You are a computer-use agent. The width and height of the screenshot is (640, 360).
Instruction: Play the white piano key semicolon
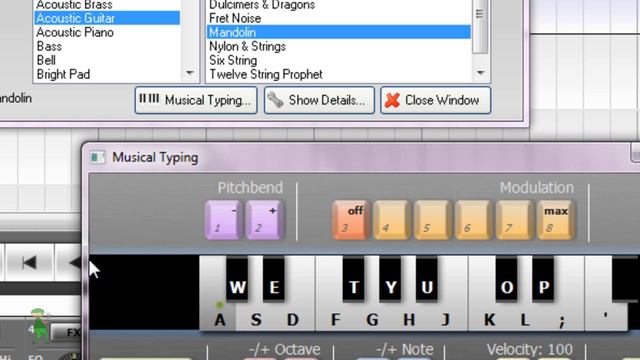[563, 319]
